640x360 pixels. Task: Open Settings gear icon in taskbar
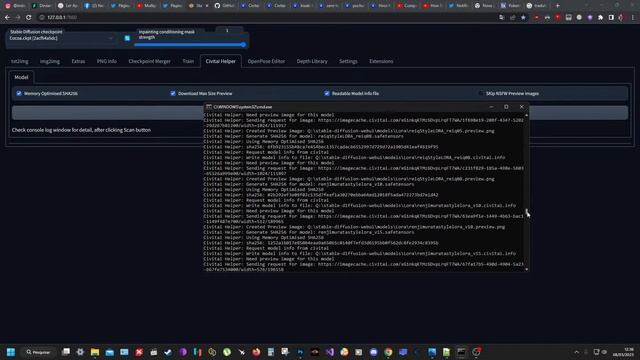(x=80, y=352)
